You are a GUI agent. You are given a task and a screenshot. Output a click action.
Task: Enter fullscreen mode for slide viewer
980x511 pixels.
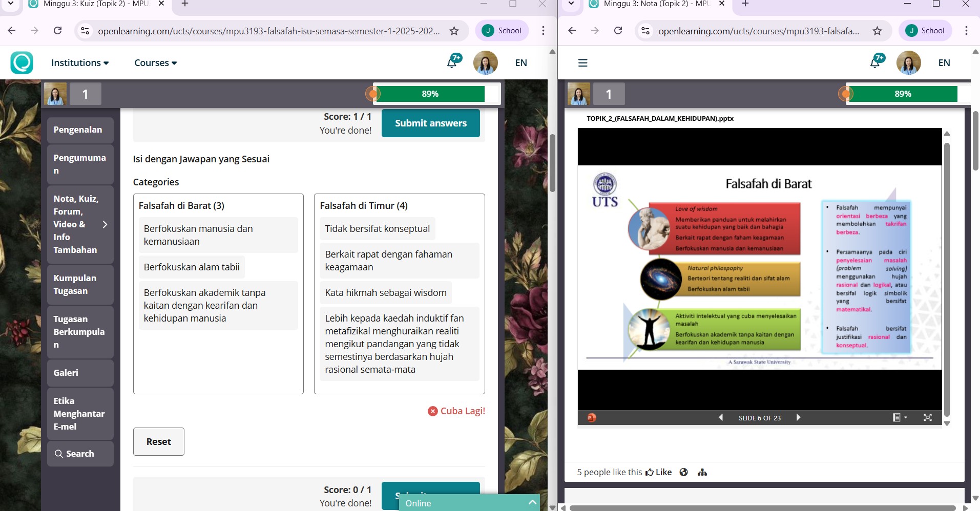927,417
